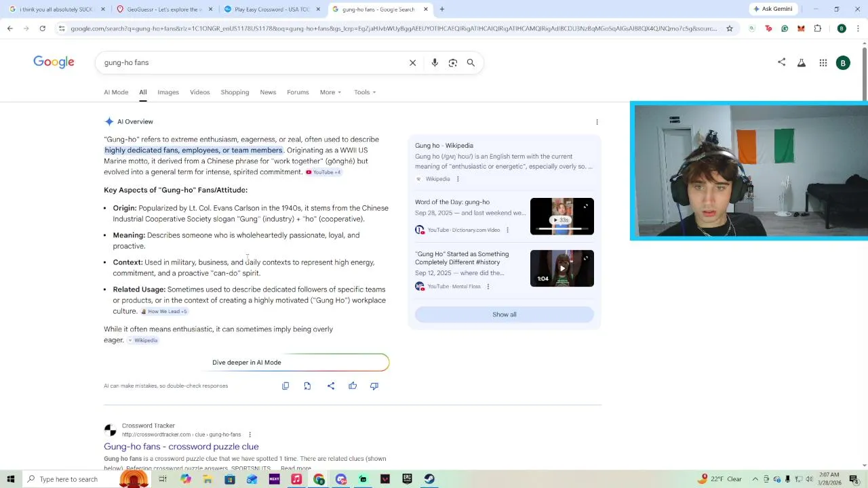Switch to the Forums results tab
Viewport: 868px width, 488px height.
click(298, 92)
